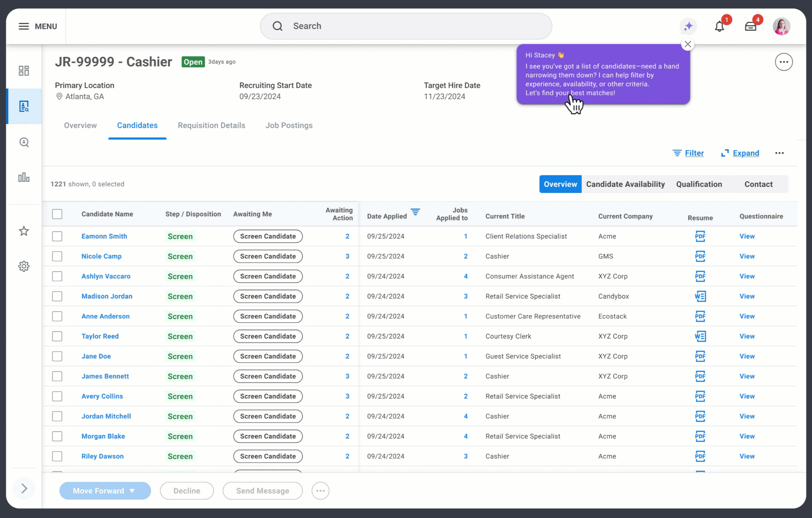The width and height of the screenshot is (812, 518).
Task: Click the Date Applied column filter icon
Action: tap(415, 212)
